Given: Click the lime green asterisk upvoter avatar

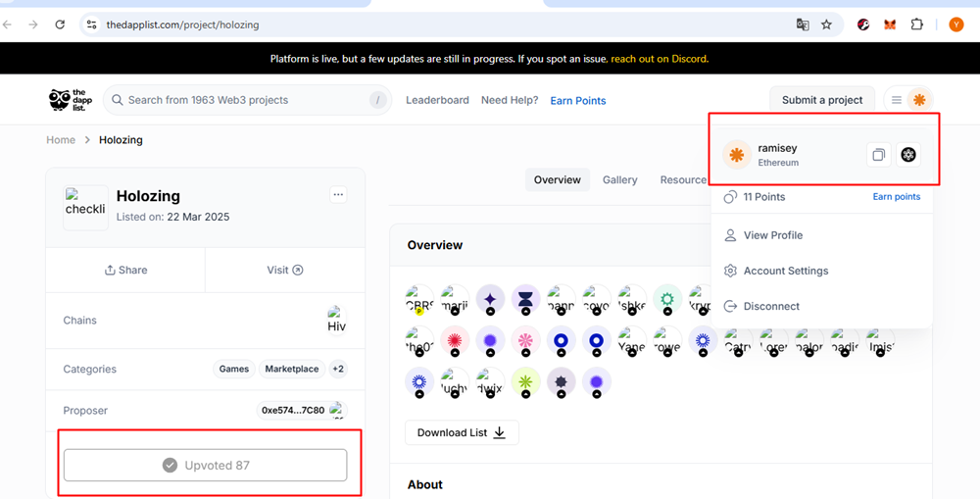Looking at the screenshot, I should (x=526, y=381).
